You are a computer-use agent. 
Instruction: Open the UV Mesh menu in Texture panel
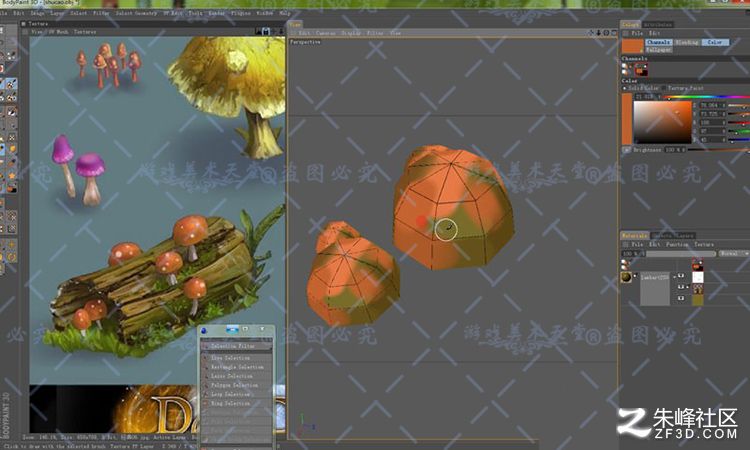57,32
